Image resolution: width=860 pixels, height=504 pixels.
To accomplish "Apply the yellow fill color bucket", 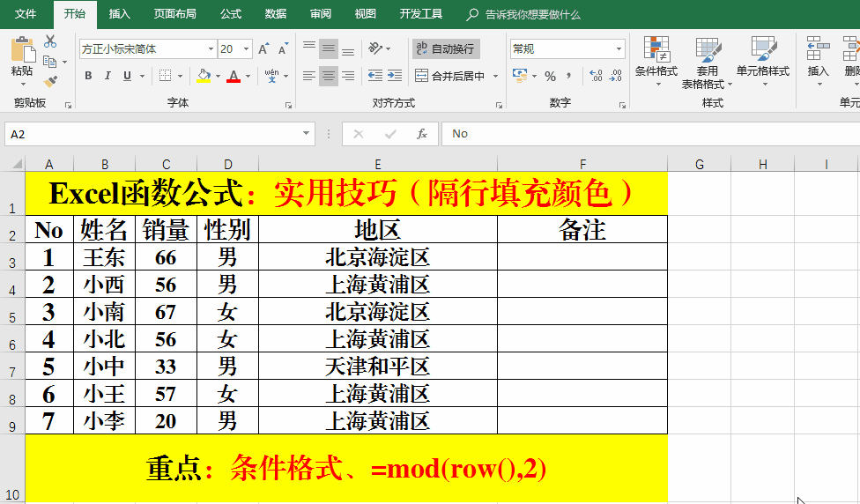I will (204, 76).
